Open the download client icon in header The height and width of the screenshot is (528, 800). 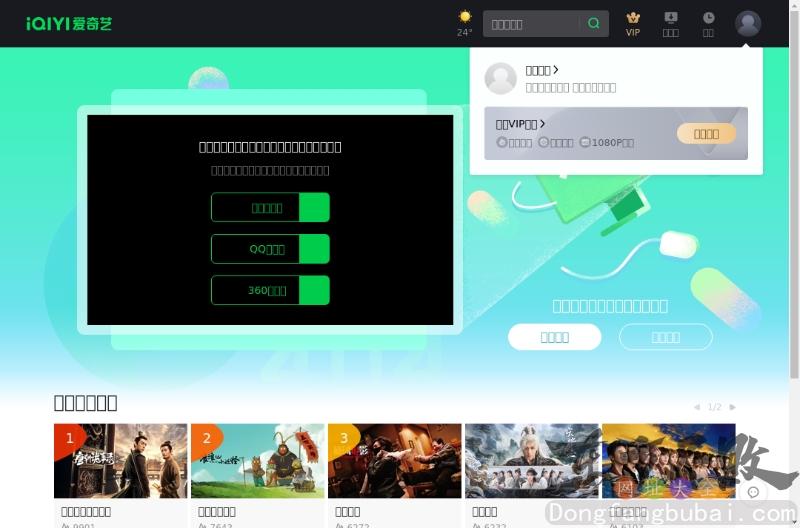670,18
